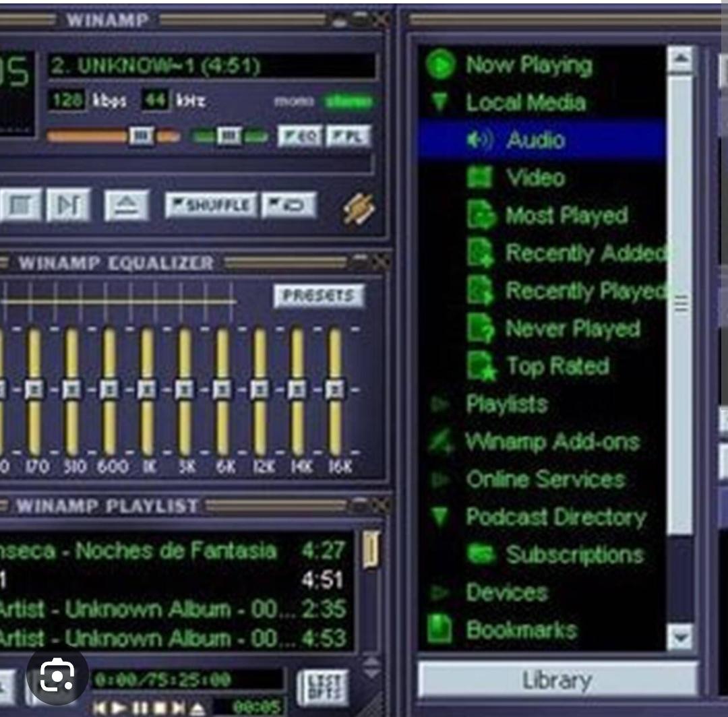Viewport: 728px width, 717px height.
Task: Skip to next track in main window
Action: (68, 204)
